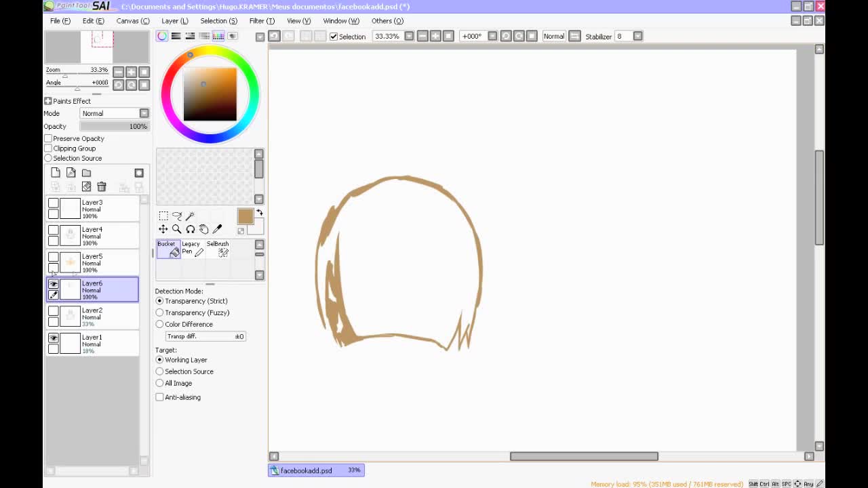The width and height of the screenshot is (868, 488).
Task: Pick the Eyedropper color picker tool
Action: click(217, 229)
